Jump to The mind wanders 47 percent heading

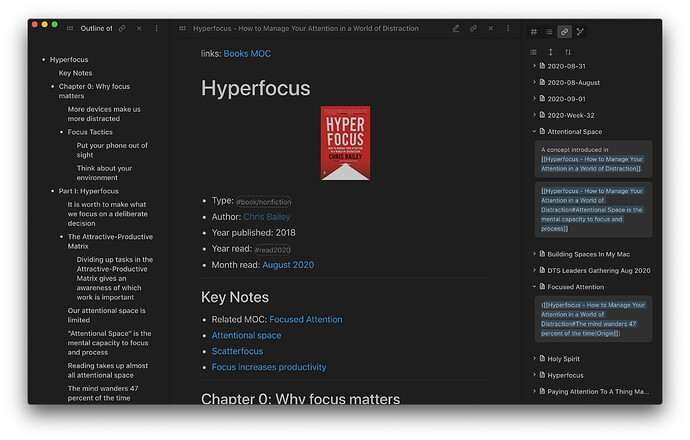tap(103, 393)
